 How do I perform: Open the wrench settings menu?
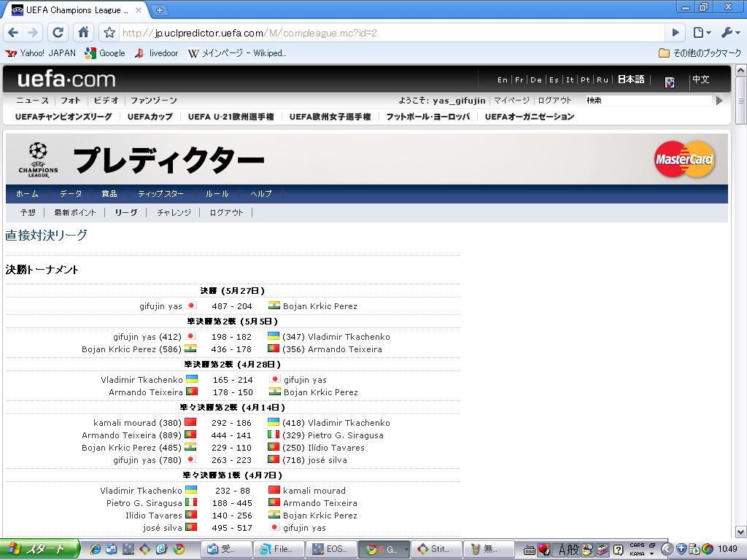(x=729, y=33)
